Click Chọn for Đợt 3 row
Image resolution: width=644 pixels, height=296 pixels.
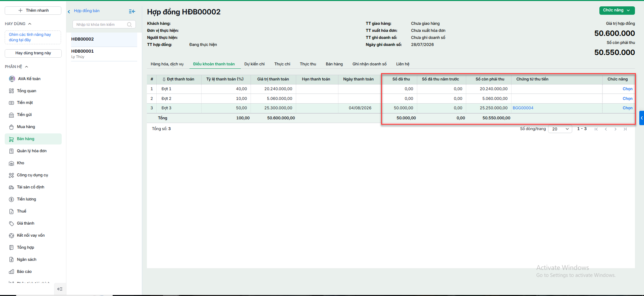[628, 108]
